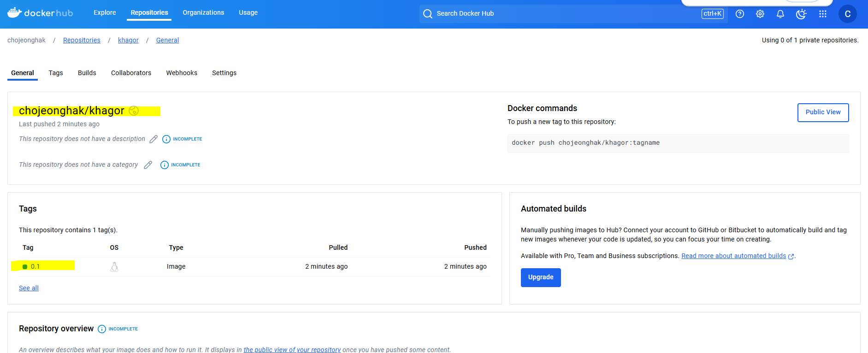Open the public view of your repository link
This screenshot has height=353, width=868.
coord(292,350)
